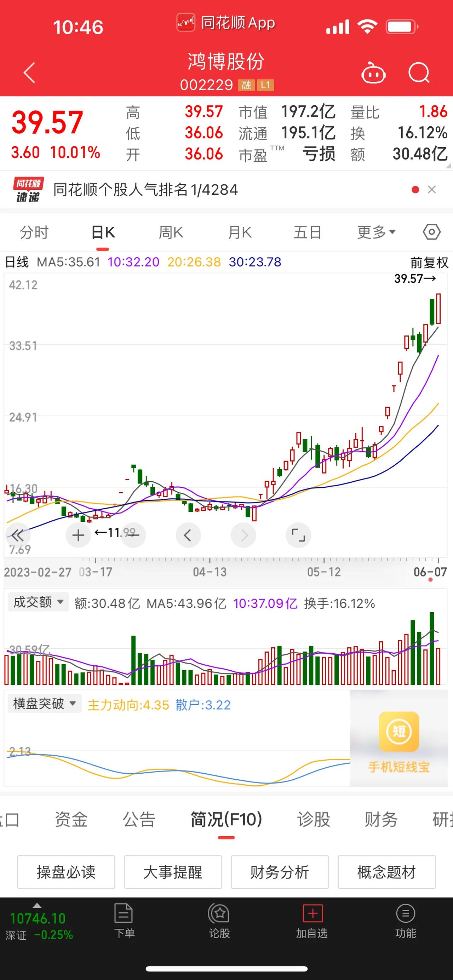Open 横盘突破 indicator dropdown
This screenshot has width=453, height=980.
coord(45,704)
